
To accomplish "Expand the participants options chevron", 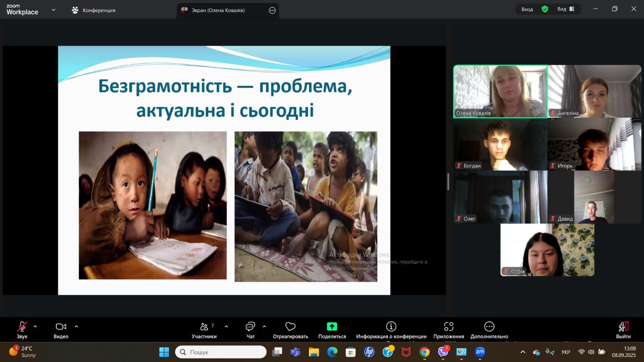I will coord(226,326).
